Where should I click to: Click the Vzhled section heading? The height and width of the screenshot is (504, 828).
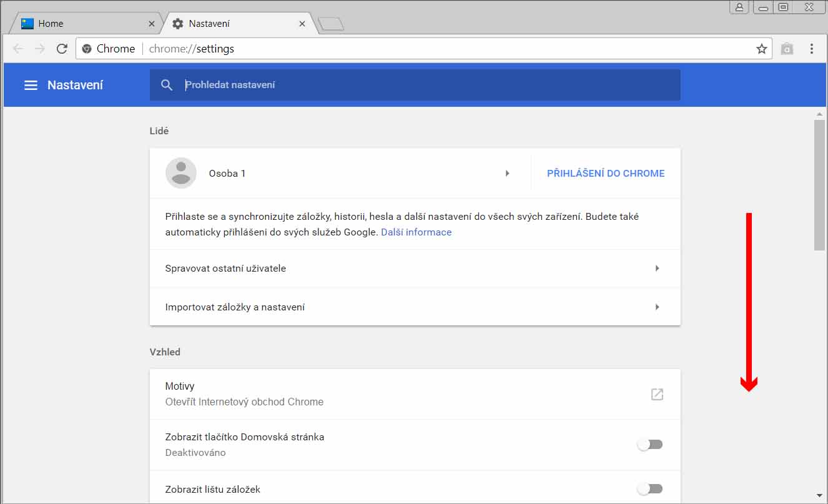[x=165, y=352]
